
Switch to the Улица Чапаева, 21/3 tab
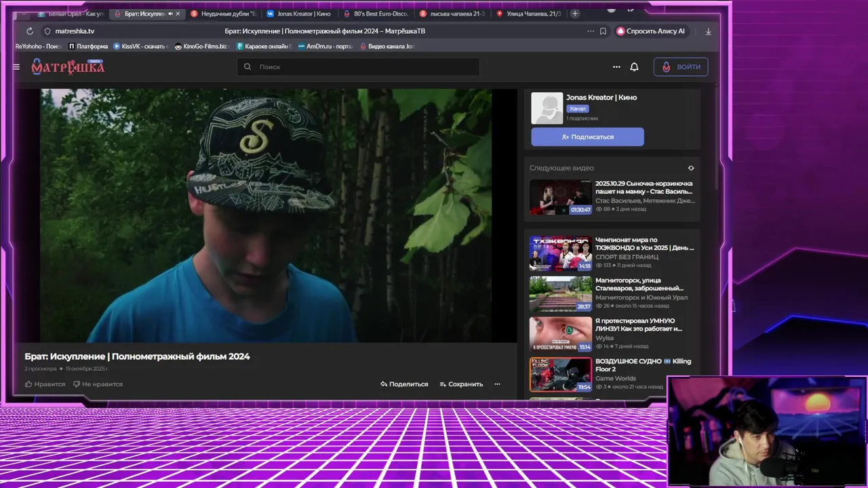click(528, 14)
